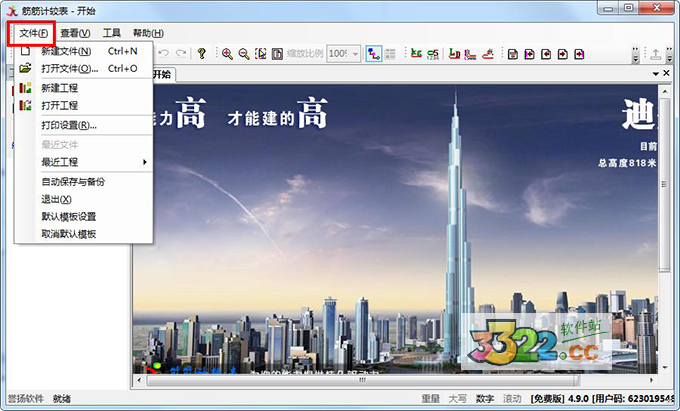Click the green kg weight icon
Image resolution: width=680 pixels, height=411 pixels.
(416, 53)
